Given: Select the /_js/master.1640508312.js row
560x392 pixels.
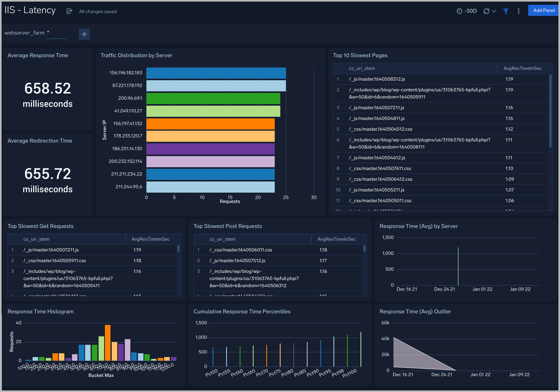Looking at the screenshot, I should 377,79.
